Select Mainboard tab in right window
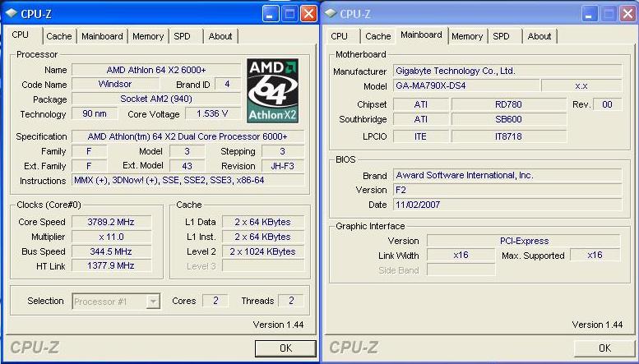639x364 pixels. pyautogui.click(x=421, y=35)
